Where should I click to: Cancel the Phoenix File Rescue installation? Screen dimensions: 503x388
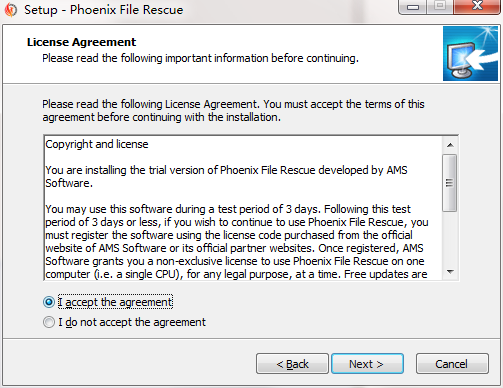(x=452, y=364)
